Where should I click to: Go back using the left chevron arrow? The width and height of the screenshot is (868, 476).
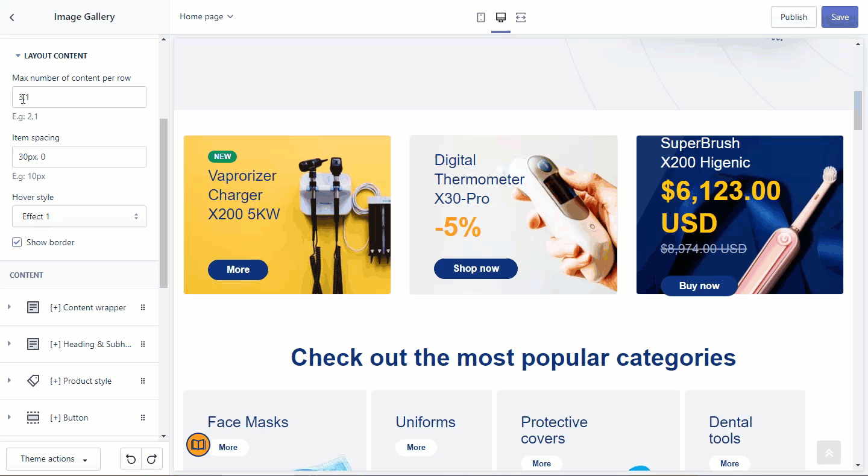pos(12,17)
